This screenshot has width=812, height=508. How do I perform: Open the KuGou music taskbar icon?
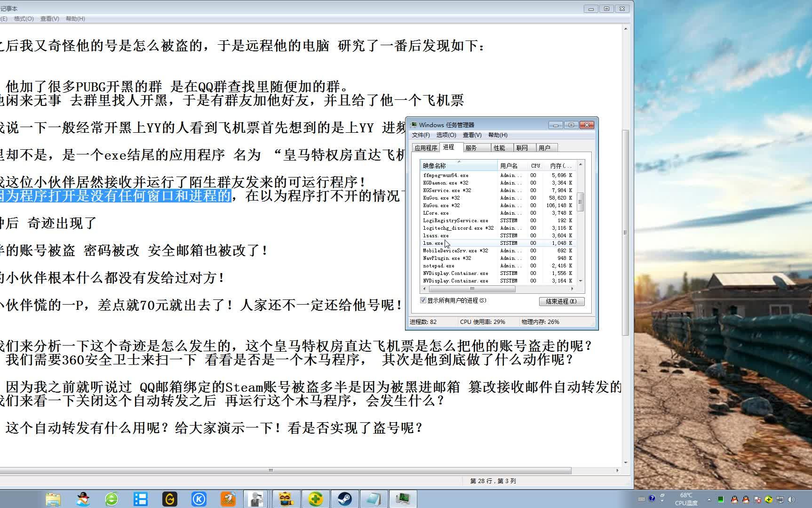point(199,499)
